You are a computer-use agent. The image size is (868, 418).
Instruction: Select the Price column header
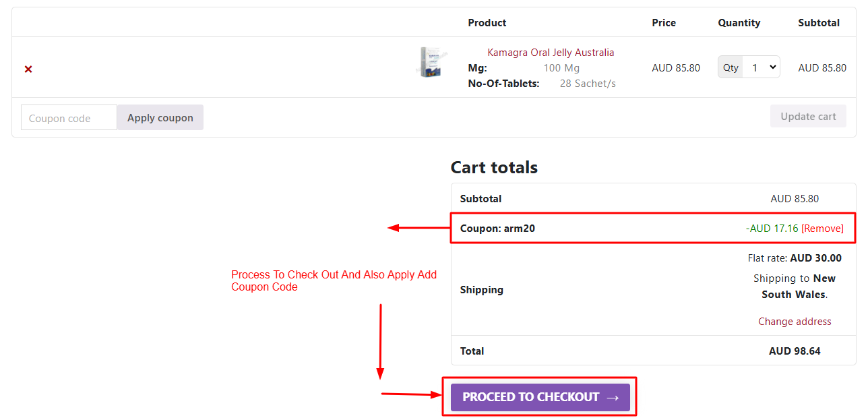point(664,23)
